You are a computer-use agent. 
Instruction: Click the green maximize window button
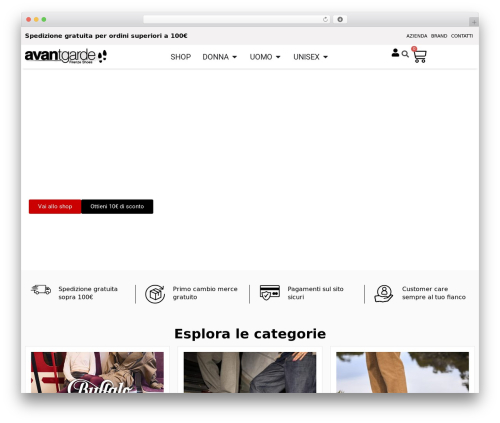[44, 20]
